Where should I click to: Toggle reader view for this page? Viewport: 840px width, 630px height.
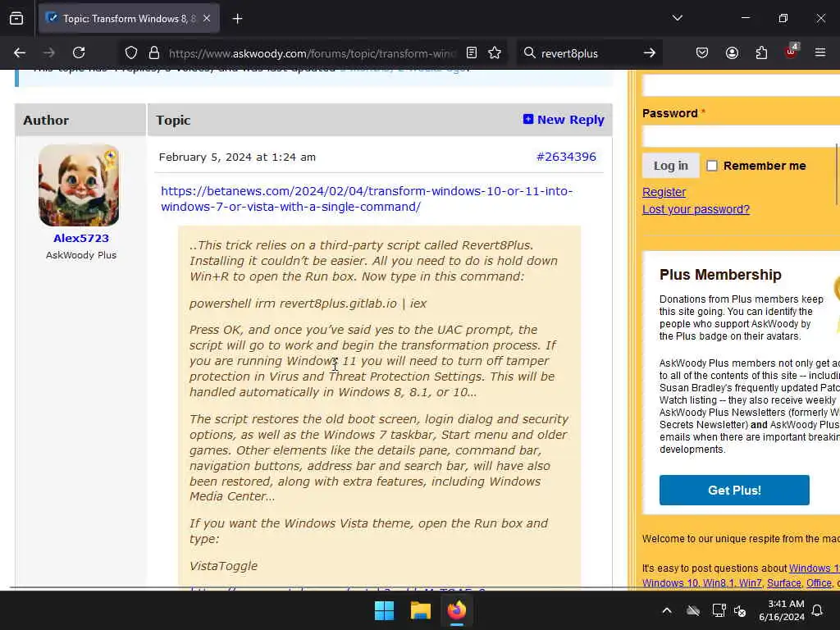(472, 52)
